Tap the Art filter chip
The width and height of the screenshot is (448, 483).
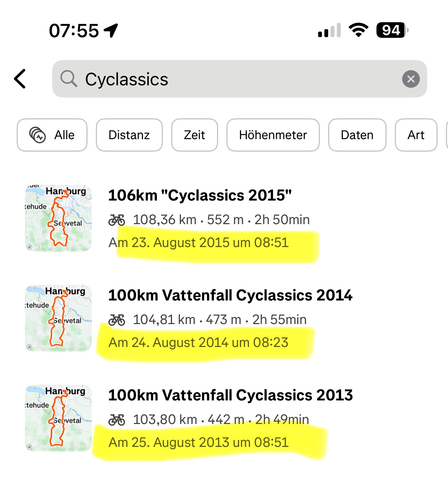[x=416, y=135]
